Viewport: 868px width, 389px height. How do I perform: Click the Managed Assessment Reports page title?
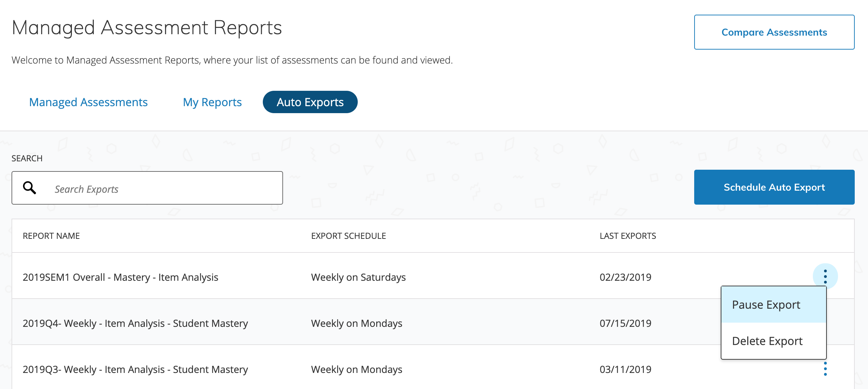[x=147, y=28]
